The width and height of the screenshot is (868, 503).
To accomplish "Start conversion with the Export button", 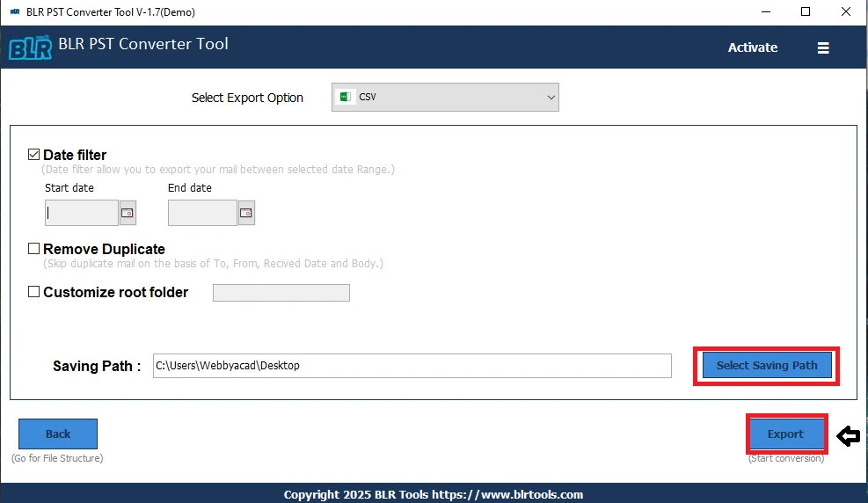I will click(x=785, y=434).
